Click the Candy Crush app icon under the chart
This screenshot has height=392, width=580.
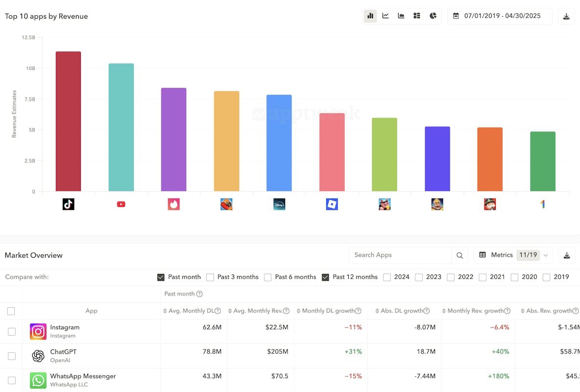(x=226, y=204)
